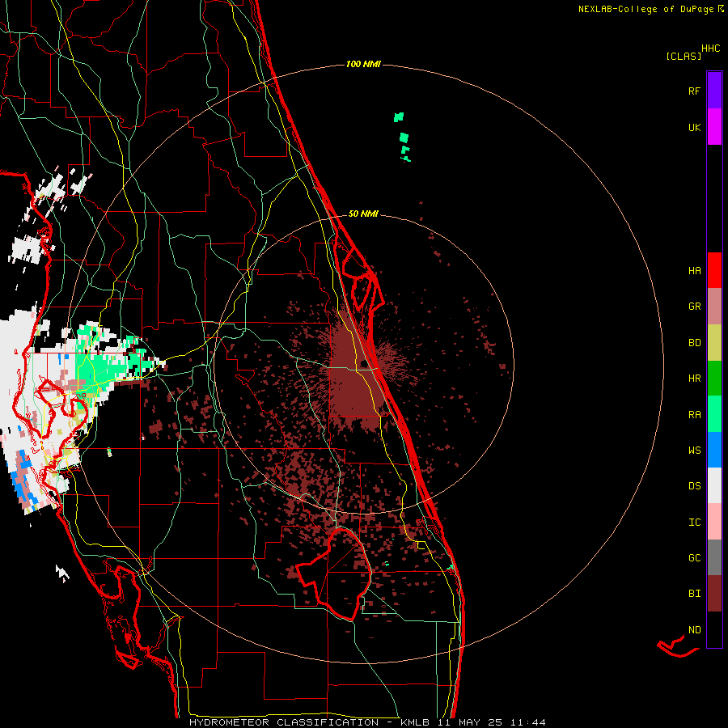
Task: Click the ND legend label
Action: click(694, 630)
